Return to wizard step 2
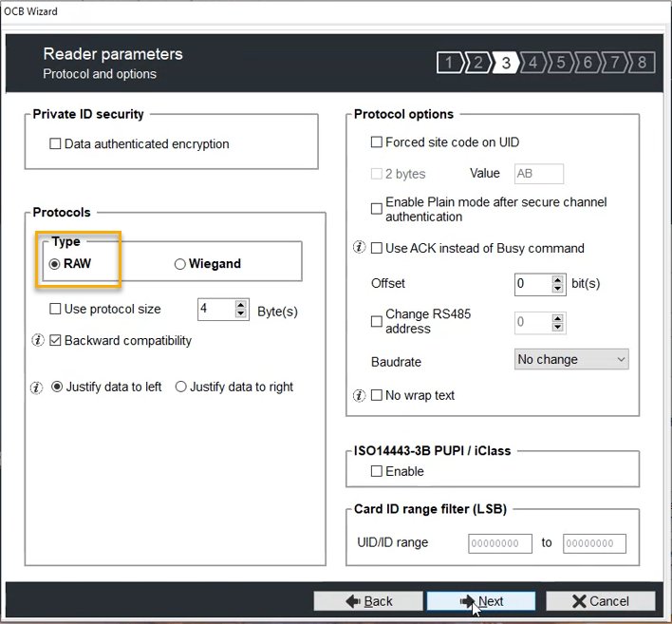The height and width of the screenshot is (624, 672). pos(477,64)
